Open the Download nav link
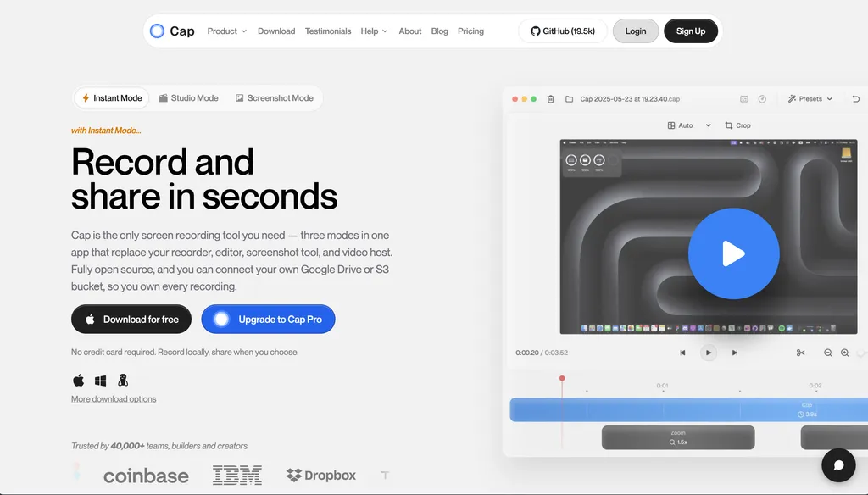The height and width of the screenshot is (495, 868). coord(276,31)
